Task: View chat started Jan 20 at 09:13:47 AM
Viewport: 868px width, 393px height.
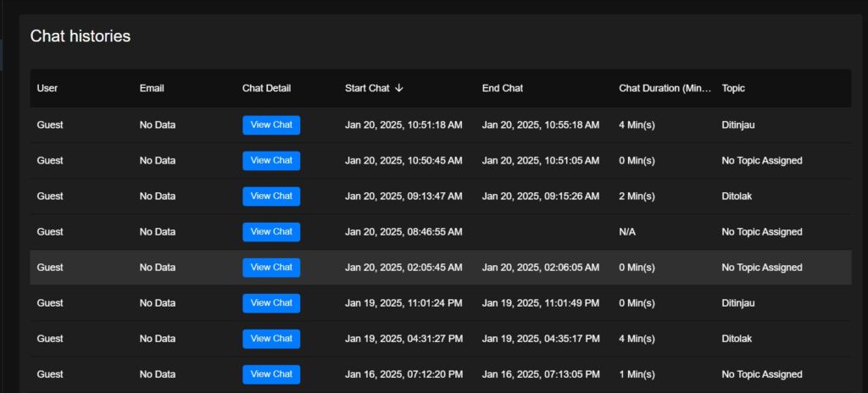Action: [271, 196]
